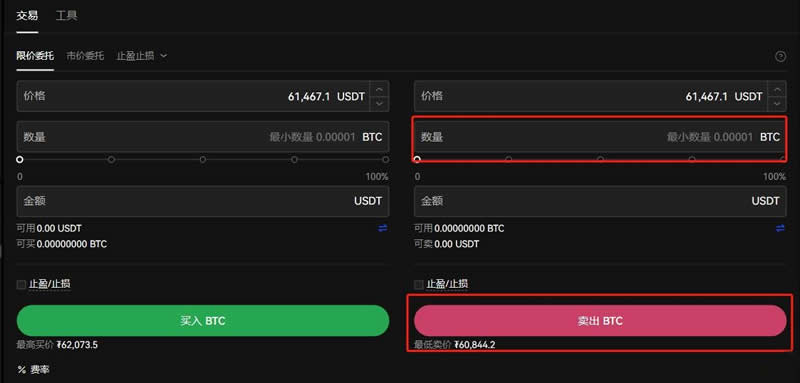This screenshot has height=383, width=800.
Task: Set the buy amount slider to 100%
Action: [386, 160]
